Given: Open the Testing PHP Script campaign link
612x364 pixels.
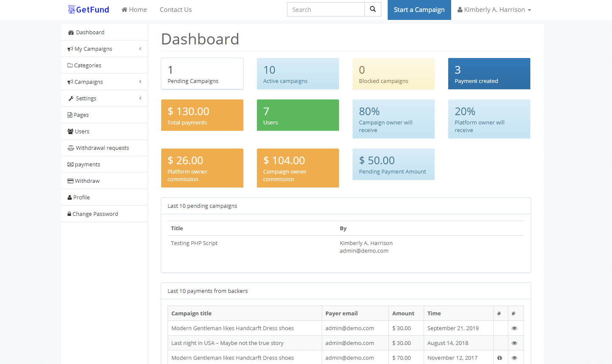Looking at the screenshot, I should [x=194, y=243].
